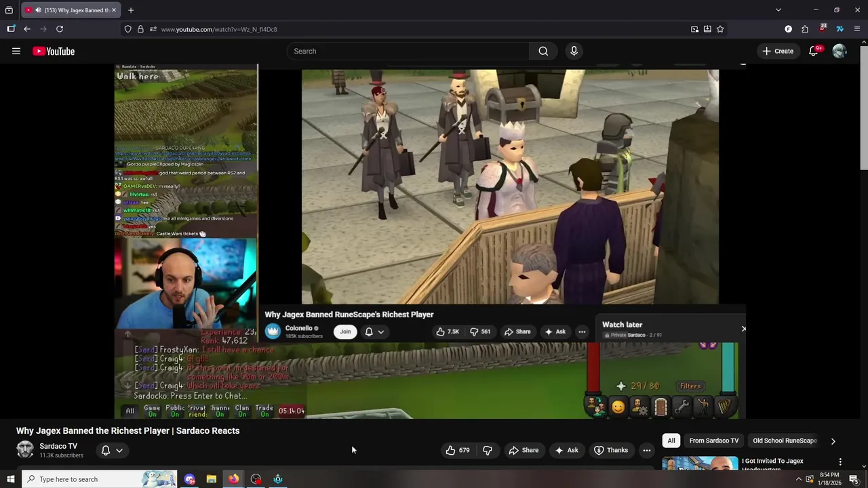Close the Why Jagex Banned tab

coord(114,10)
